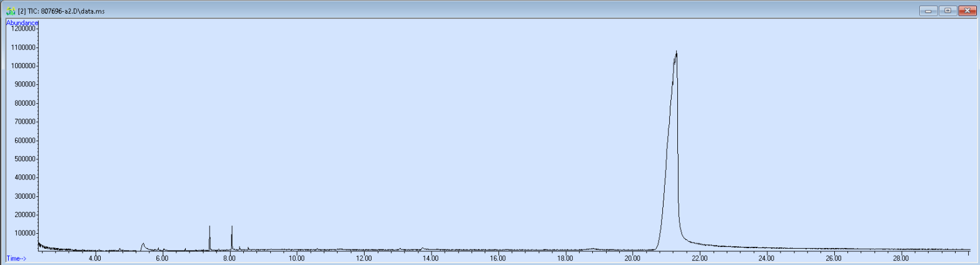Click the apex of the large peak near 21.30
This screenshot has height=265, width=980.
tap(676, 52)
